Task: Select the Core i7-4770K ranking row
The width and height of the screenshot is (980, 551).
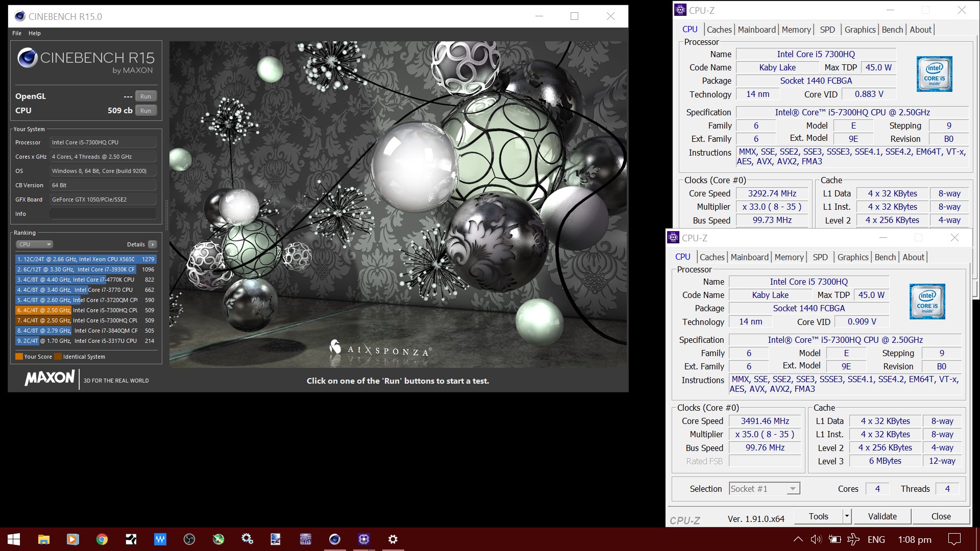Action: click(86, 280)
